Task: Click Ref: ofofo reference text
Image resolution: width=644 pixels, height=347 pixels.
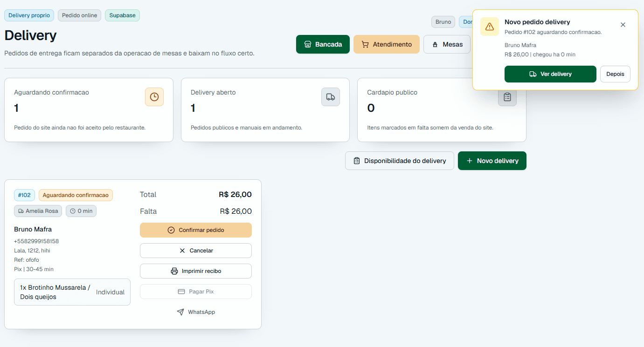Action: [x=27, y=260]
